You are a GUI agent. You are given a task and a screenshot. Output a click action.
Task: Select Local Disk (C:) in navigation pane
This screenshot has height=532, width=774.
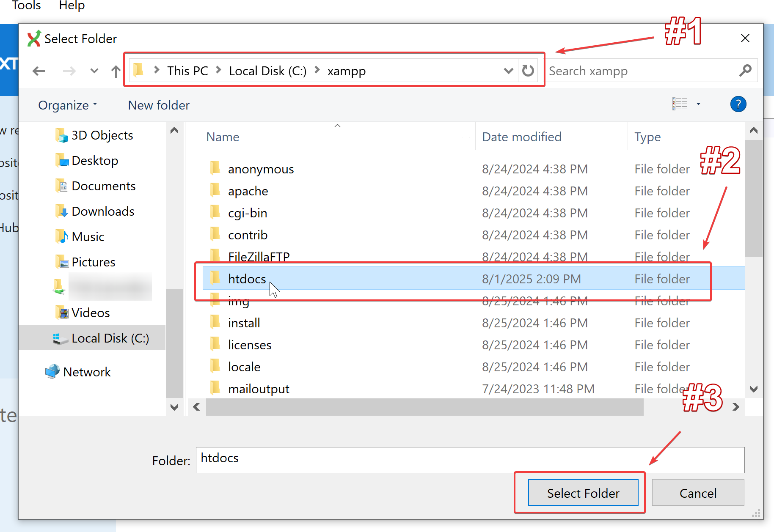(x=110, y=338)
